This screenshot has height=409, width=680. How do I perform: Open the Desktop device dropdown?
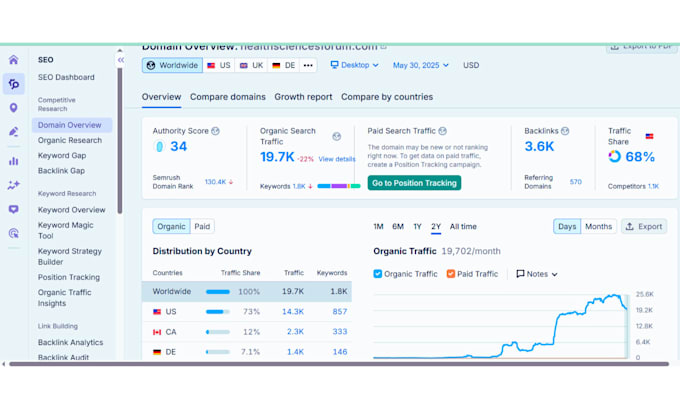(x=354, y=65)
